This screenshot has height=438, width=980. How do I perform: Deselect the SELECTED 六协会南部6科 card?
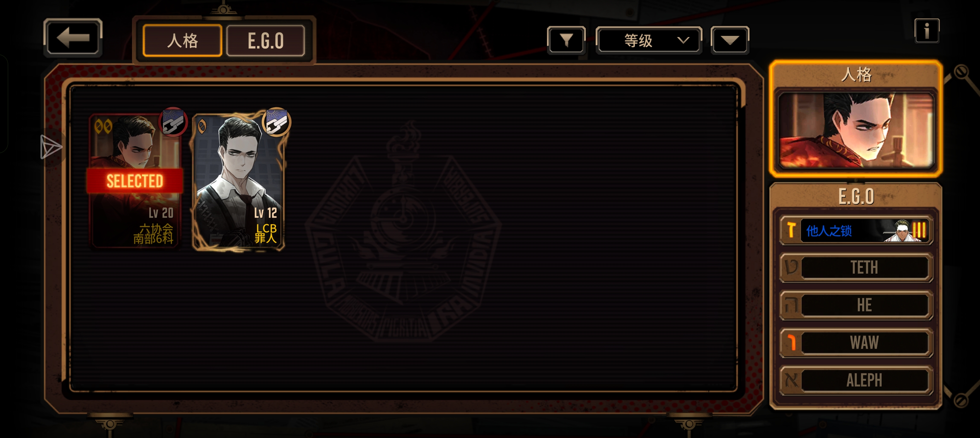[135, 181]
